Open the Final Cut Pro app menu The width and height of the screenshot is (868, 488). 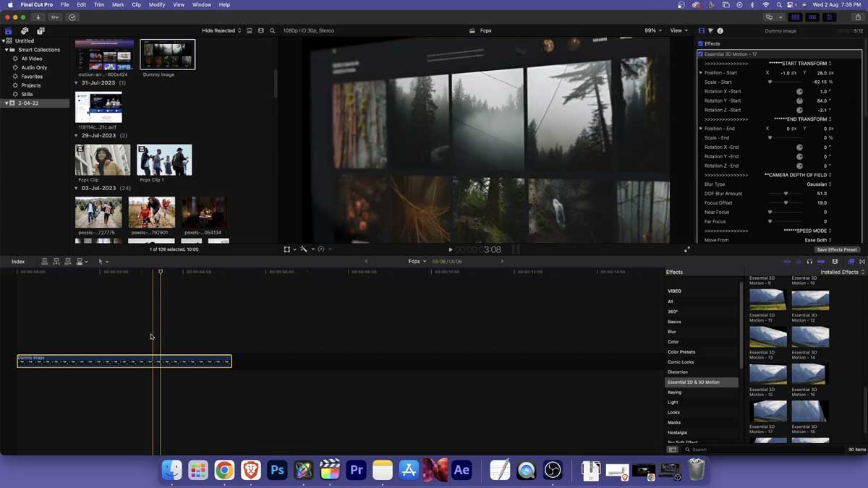coord(36,5)
